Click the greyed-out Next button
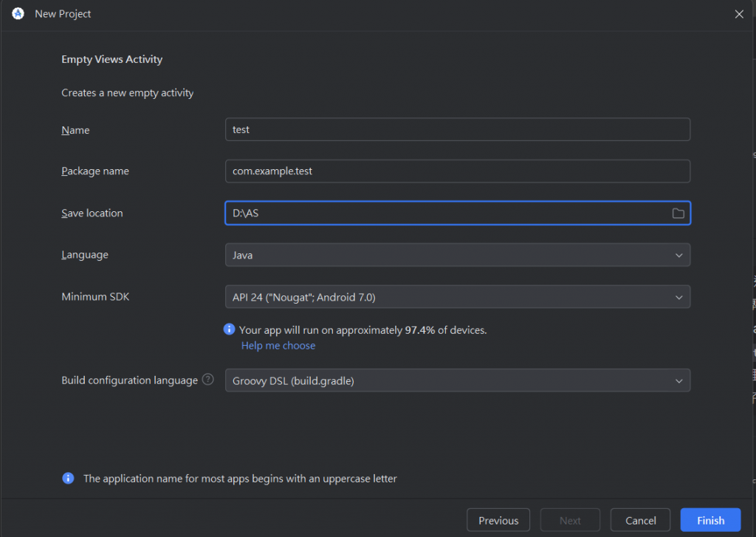 click(570, 520)
